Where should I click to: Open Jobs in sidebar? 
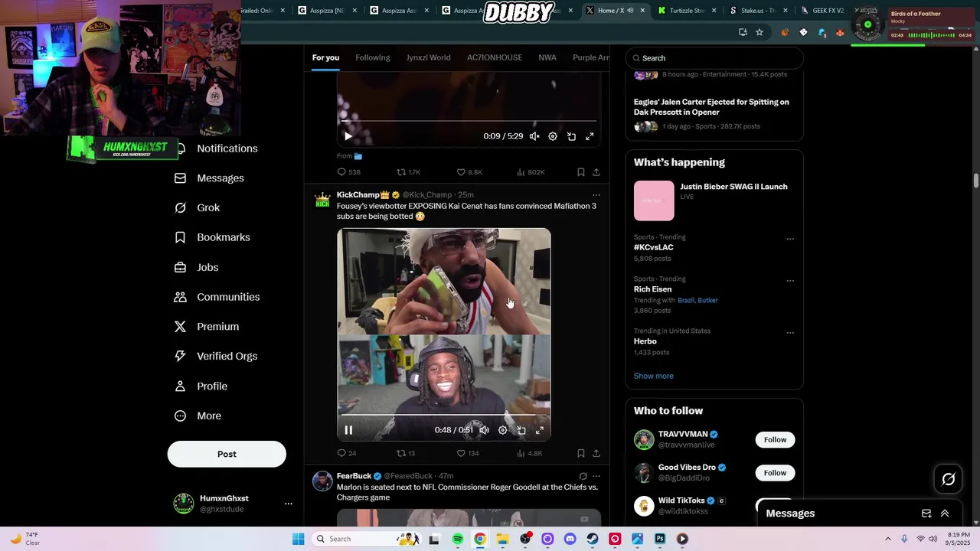pos(196,267)
